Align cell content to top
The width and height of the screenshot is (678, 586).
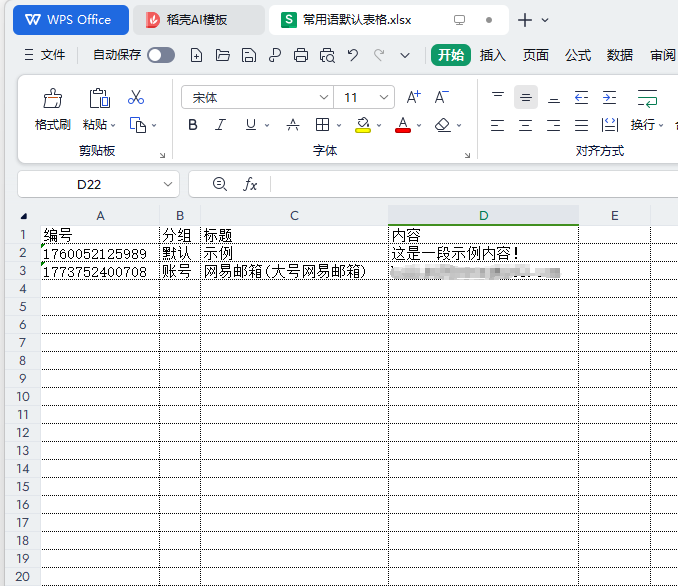tap(498, 97)
